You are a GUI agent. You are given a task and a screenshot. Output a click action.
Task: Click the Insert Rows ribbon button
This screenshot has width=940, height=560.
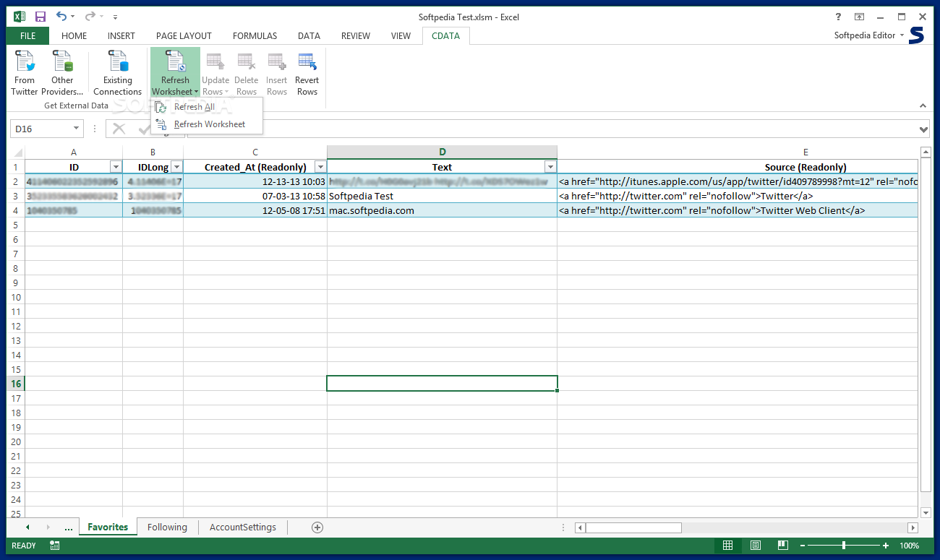[x=277, y=73]
